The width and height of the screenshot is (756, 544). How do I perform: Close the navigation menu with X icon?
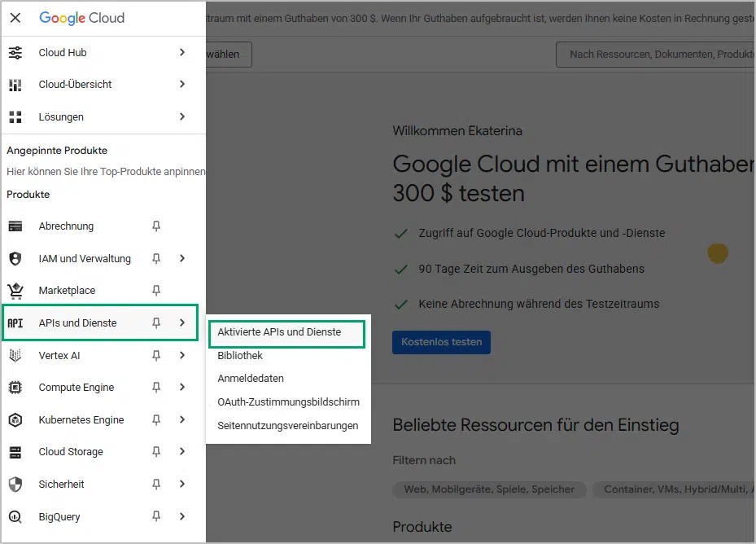15,17
